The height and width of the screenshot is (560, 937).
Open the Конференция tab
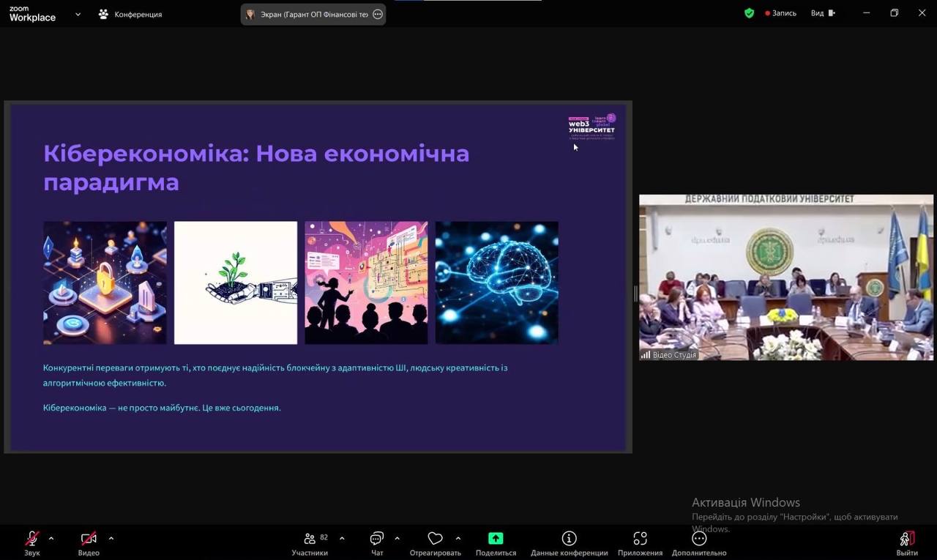pyautogui.click(x=130, y=14)
